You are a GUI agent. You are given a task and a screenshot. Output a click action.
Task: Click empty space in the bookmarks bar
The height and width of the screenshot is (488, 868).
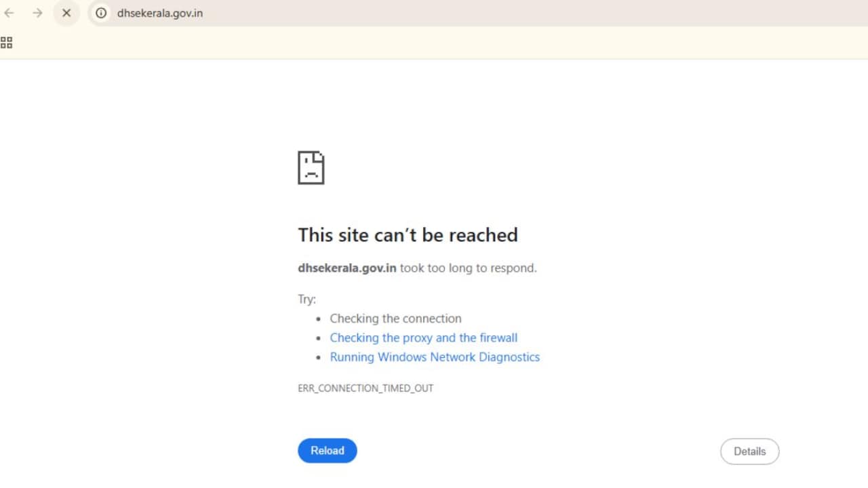click(x=434, y=43)
